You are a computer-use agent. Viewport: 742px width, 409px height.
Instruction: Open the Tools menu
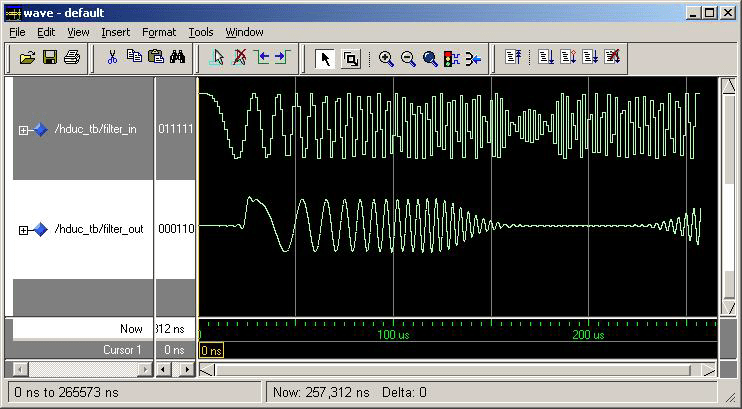tap(201, 32)
